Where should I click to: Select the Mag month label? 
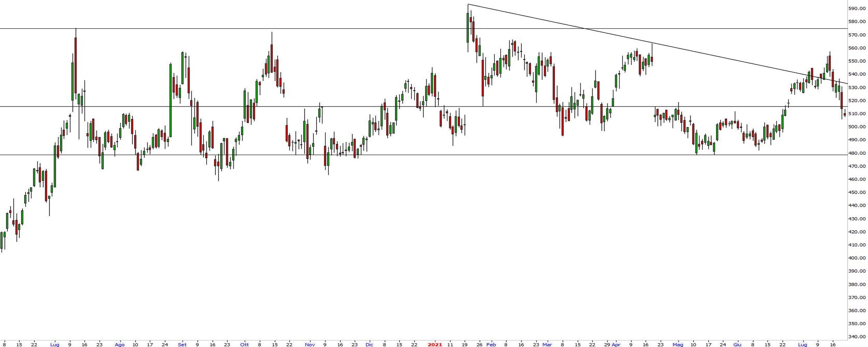(x=678, y=345)
